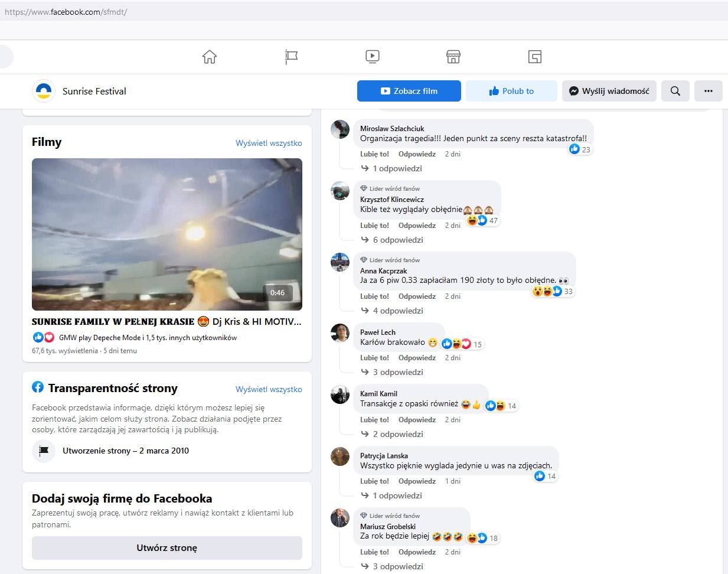Play the Sunrise Family video thumbnail

pos(167,234)
